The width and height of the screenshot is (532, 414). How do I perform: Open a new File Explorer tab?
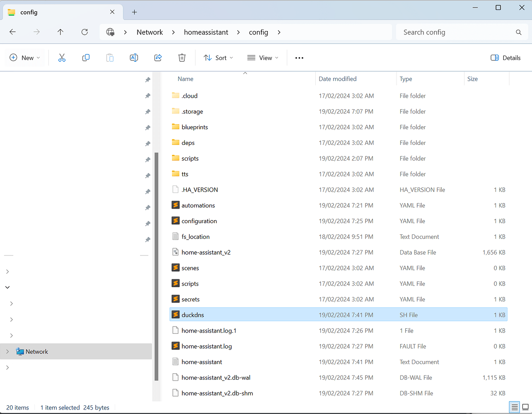[x=134, y=12]
